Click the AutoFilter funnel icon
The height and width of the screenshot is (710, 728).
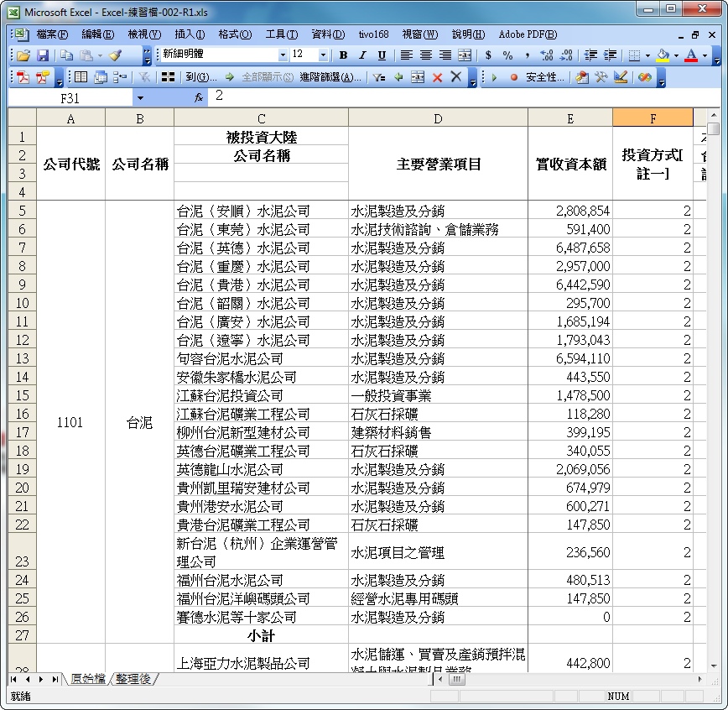click(379, 77)
